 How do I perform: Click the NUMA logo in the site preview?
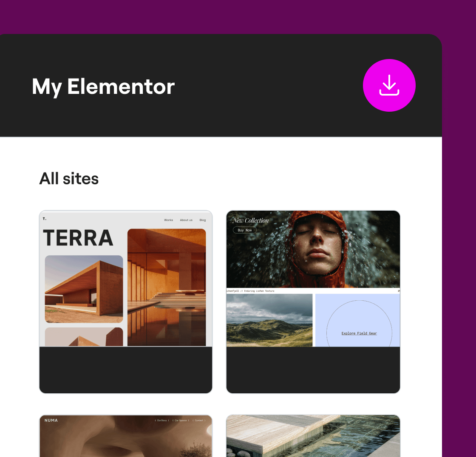51,420
